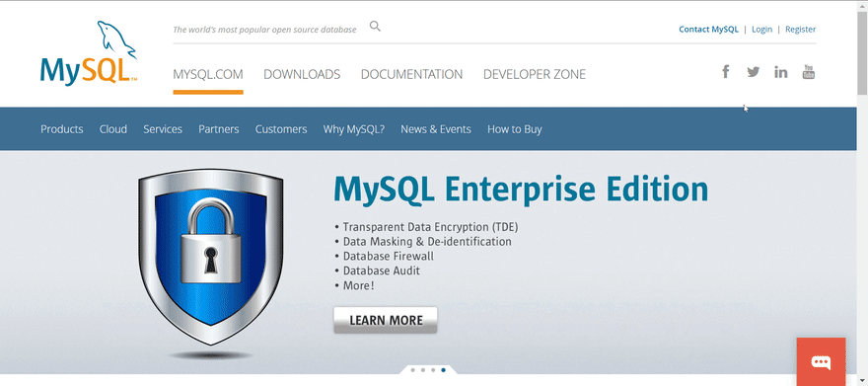868x386 pixels.
Task: Select the fourth active carousel dot
Action: click(444, 369)
